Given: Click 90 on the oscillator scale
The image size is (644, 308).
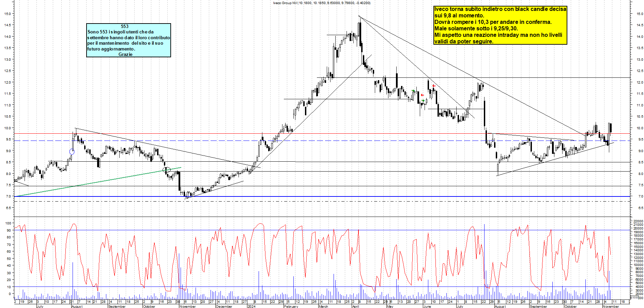Looking at the screenshot, I should [9, 230].
